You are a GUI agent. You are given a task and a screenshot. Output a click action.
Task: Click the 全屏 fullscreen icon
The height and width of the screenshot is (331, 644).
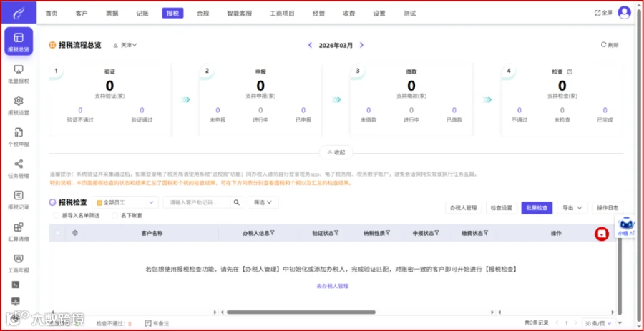pos(597,13)
